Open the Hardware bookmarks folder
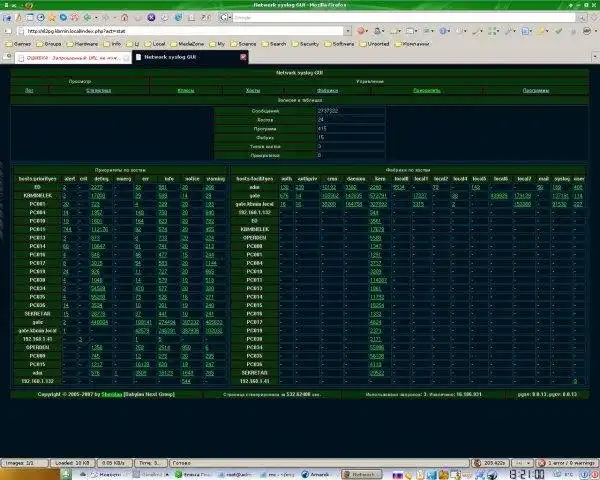 (x=82, y=44)
